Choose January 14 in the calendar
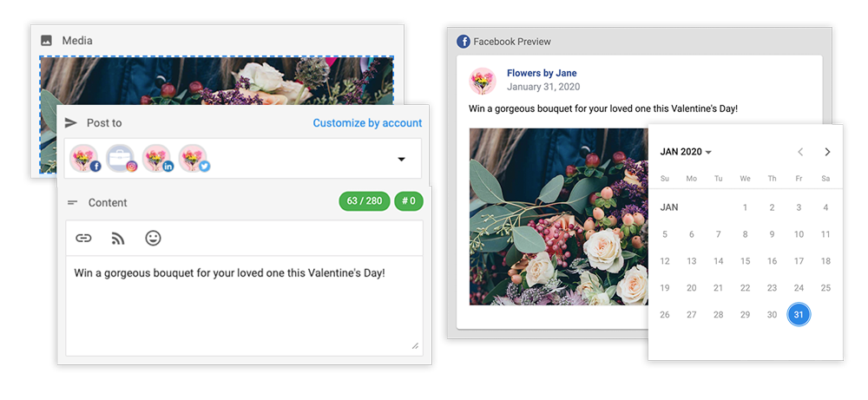This screenshot has height=400, width=868. (x=718, y=261)
